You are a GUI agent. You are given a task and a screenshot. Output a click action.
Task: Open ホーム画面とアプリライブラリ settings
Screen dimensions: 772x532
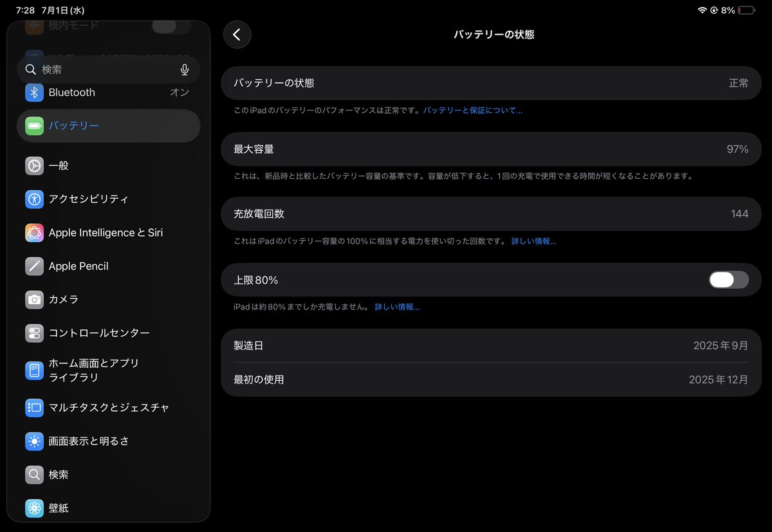(x=108, y=371)
